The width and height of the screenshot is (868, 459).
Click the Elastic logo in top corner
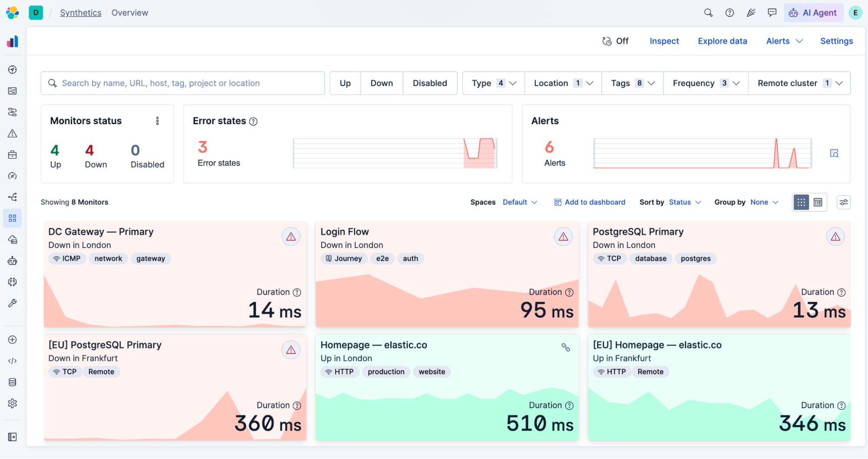(x=13, y=13)
